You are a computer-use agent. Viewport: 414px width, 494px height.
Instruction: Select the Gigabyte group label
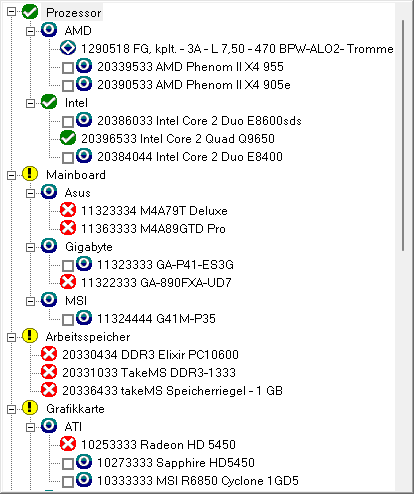tap(89, 247)
